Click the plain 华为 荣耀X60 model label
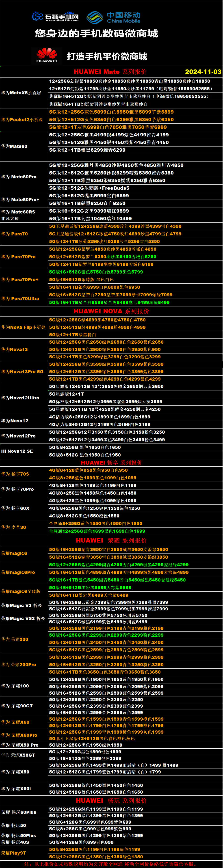The image size is (223, 868). (x=15, y=722)
